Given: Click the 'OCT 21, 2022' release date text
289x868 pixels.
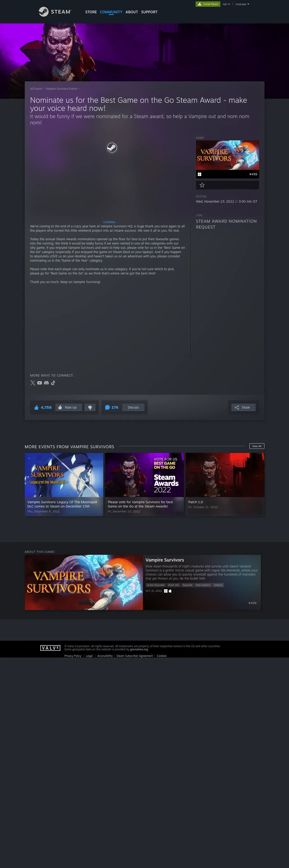Looking at the screenshot, I should (x=154, y=591).
